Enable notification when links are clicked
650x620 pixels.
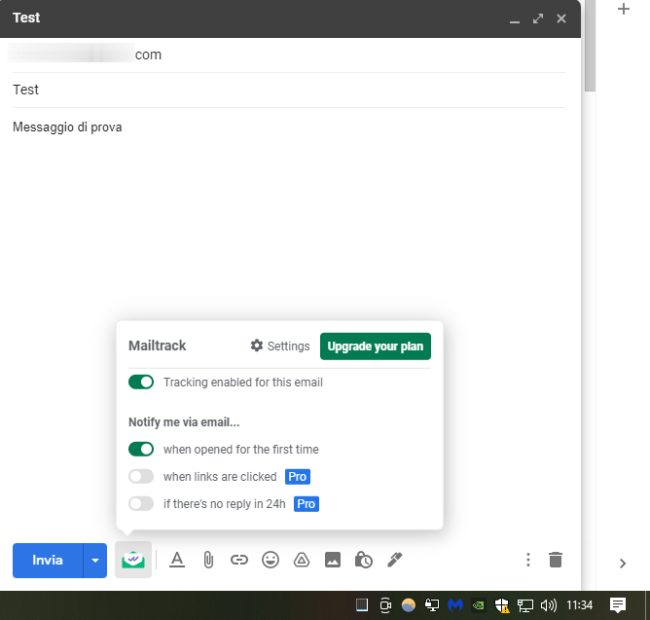(x=141, y=477)
